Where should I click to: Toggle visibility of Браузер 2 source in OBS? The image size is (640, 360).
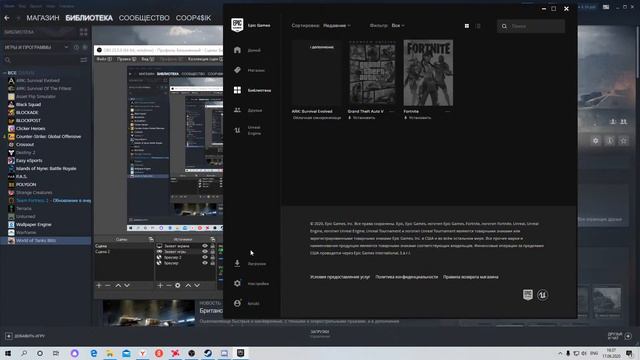click(205, 258)
